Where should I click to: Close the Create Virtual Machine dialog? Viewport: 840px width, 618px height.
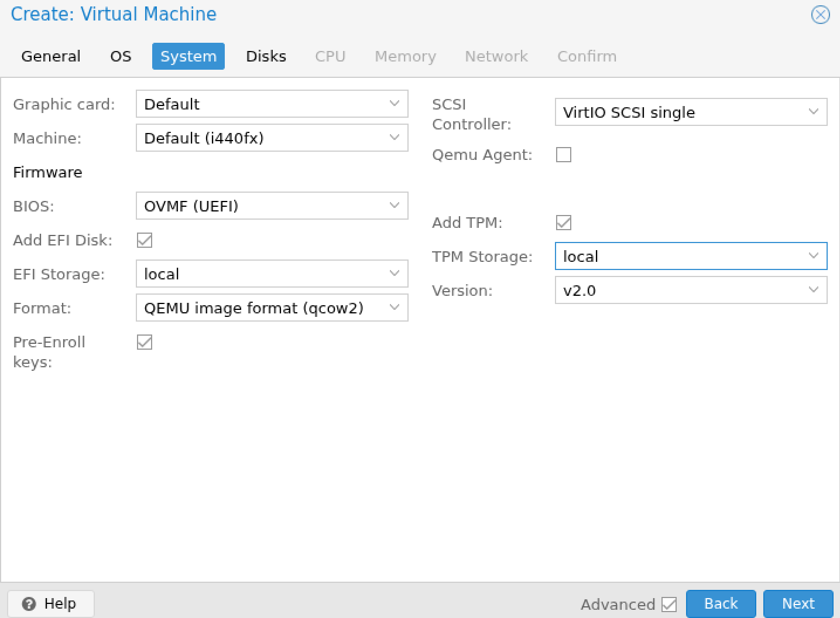(820, 15)
